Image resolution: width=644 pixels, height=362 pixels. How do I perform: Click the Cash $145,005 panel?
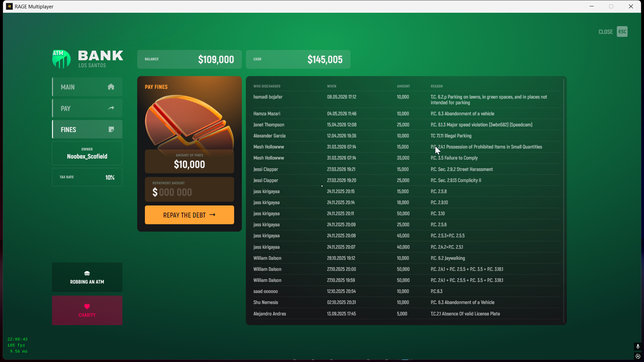point(298,59)
